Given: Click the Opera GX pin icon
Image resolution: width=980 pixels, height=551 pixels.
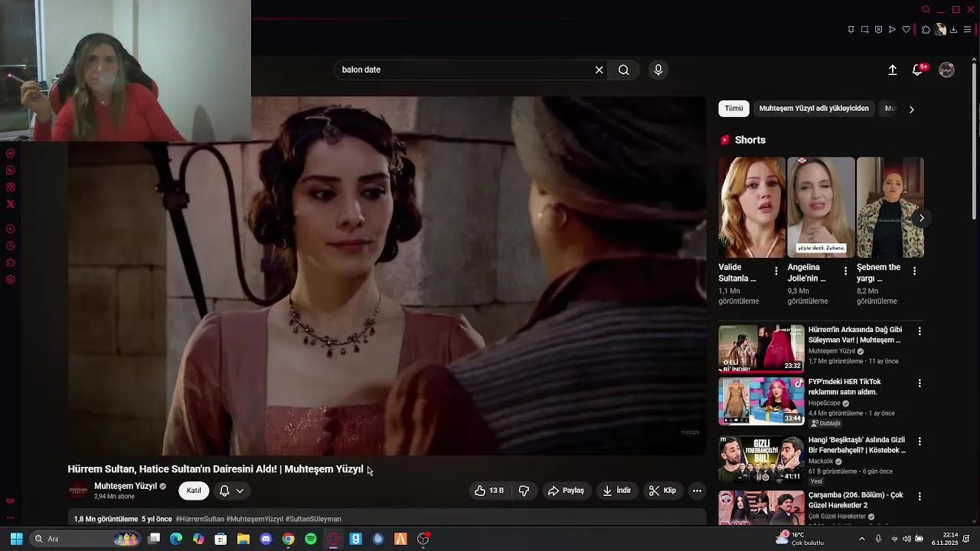Looking at the screenshot, I should (x=851, y=30).
